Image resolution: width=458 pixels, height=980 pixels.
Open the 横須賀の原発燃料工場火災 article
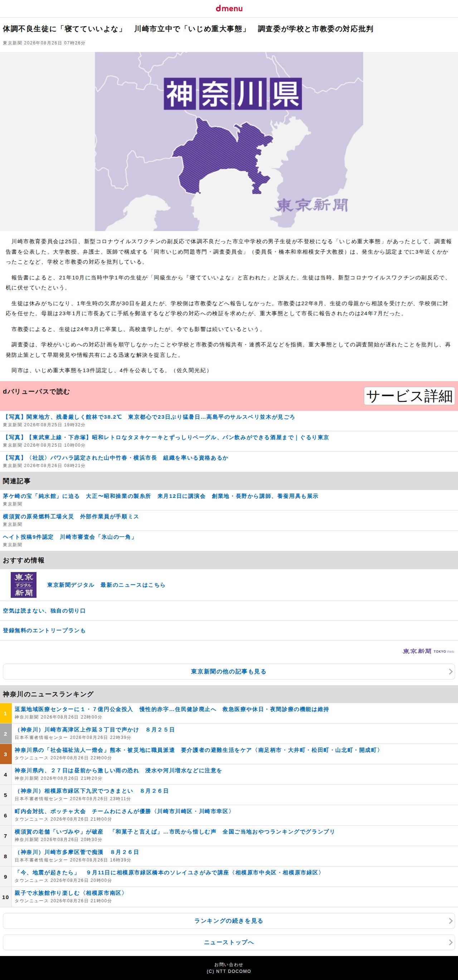71,517
